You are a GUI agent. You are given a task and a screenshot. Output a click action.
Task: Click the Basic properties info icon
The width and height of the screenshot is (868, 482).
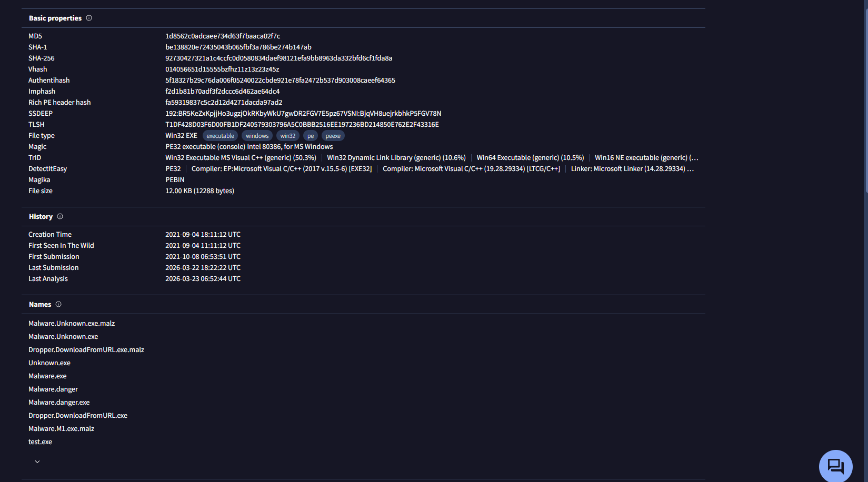pos(89,18)
